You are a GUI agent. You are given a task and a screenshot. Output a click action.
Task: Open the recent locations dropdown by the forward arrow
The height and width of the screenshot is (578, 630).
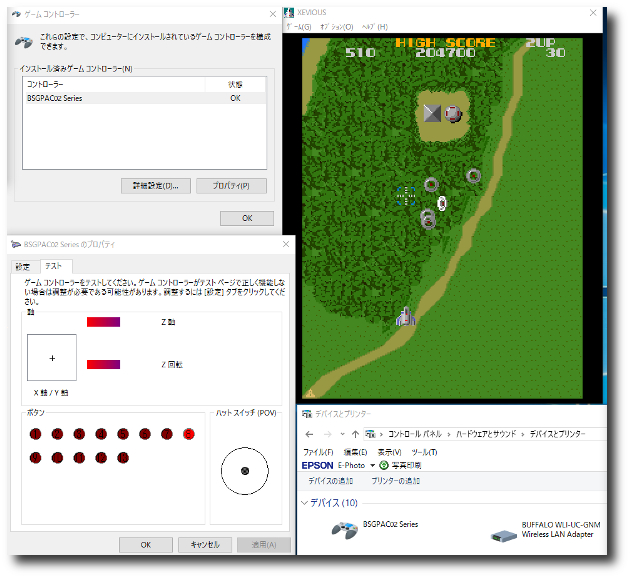point(342,434)
